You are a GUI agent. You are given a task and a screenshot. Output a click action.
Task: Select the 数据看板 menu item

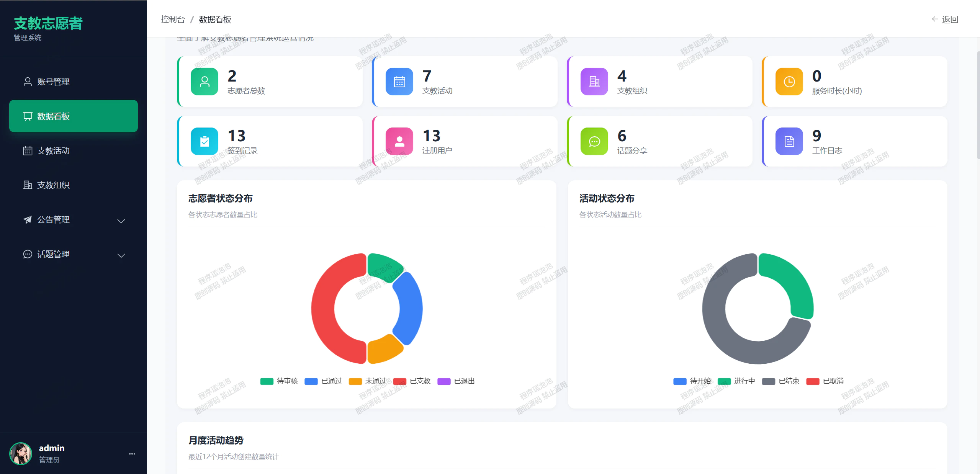pyautogui.click(x=74, y=116)
